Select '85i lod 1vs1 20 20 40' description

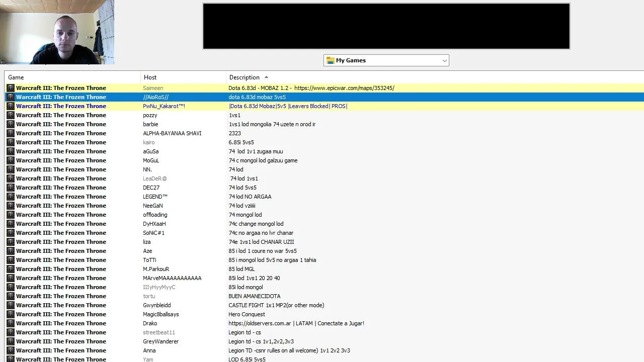point(254,278)
